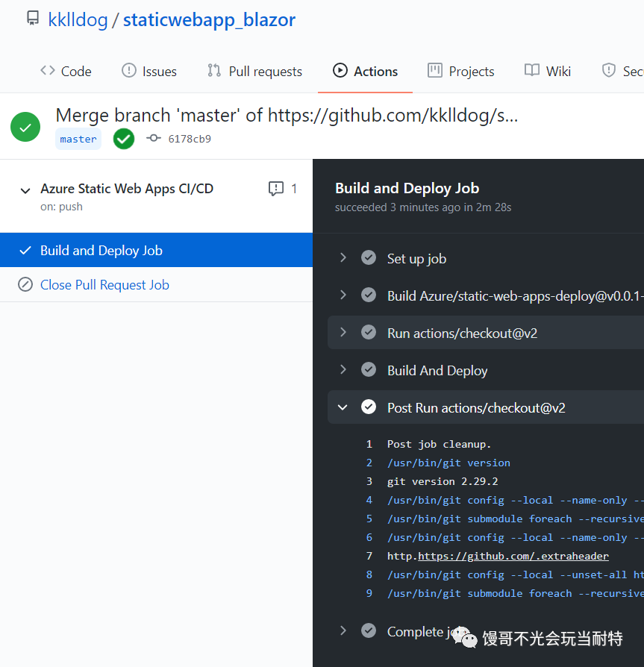The height and width of the screenshot is (667, 644).
Task: Click the repository icon beside kklldog
Action: [x=33, y=19]
